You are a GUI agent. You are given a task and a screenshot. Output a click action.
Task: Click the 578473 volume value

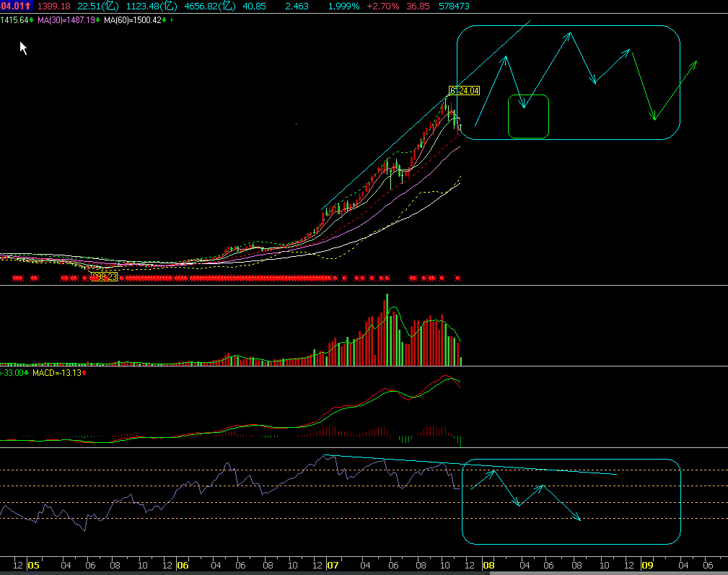[x=454, y=6]
